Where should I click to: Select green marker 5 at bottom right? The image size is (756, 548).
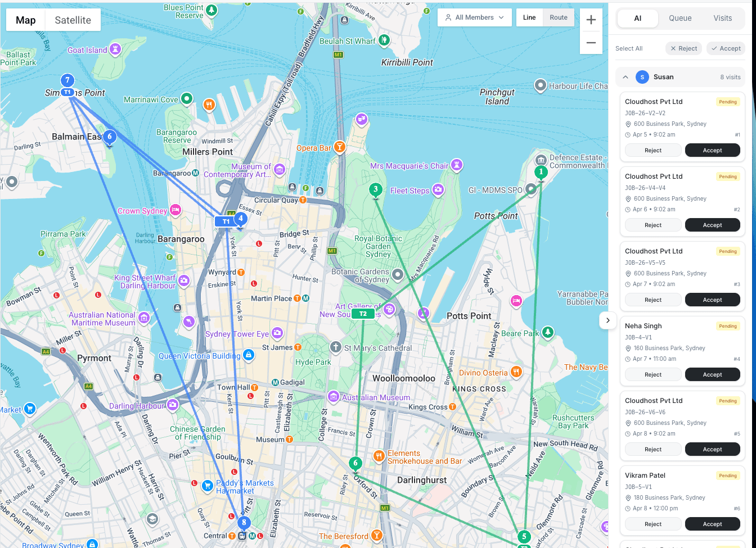pyautogui.click(x=524, y=537)
